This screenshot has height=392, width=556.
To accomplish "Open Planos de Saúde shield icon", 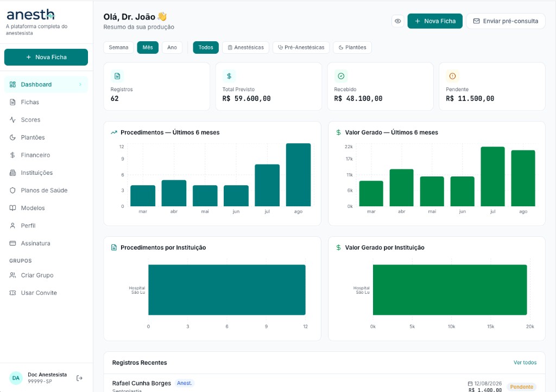I will click(x=13, y=191).
